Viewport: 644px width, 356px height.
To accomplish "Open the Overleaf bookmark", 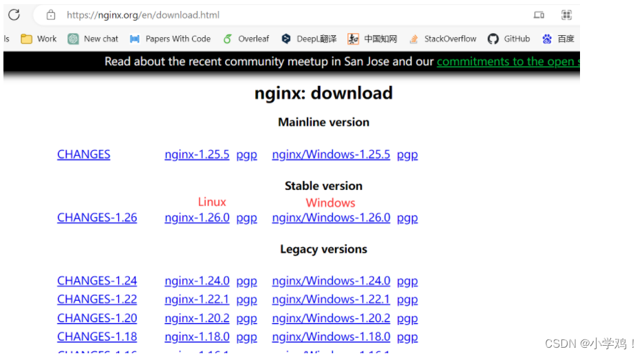I will 253,39.
